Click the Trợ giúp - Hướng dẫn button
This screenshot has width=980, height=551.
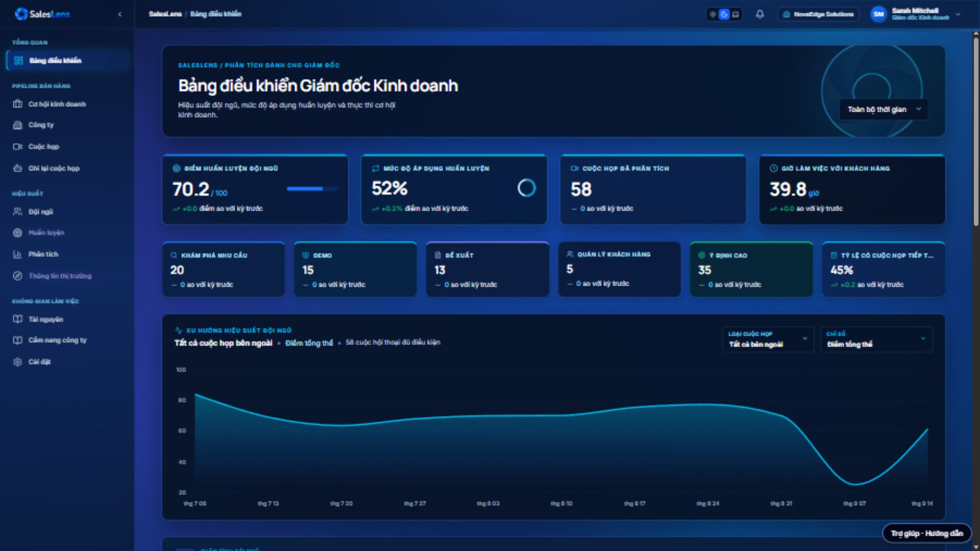pyautogui.click(x=927, y=534)
